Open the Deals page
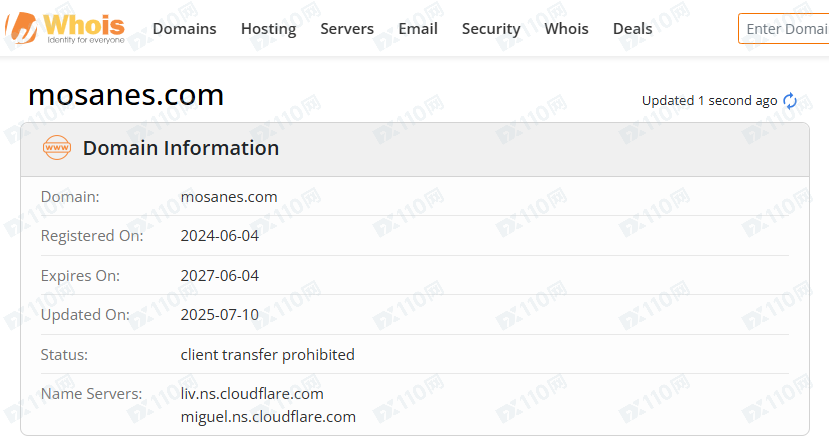This screenshot has height=436, width=829. point(632,29)
